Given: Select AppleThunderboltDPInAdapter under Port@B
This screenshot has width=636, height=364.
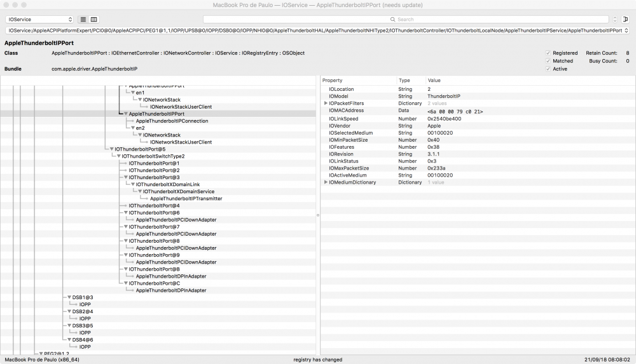Looking at the screenshot, I should pos(171,276).
